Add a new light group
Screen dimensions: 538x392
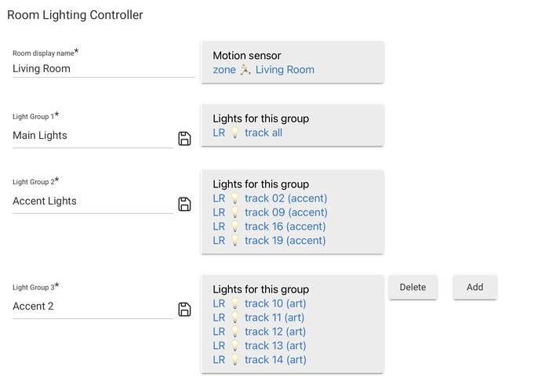475,287
